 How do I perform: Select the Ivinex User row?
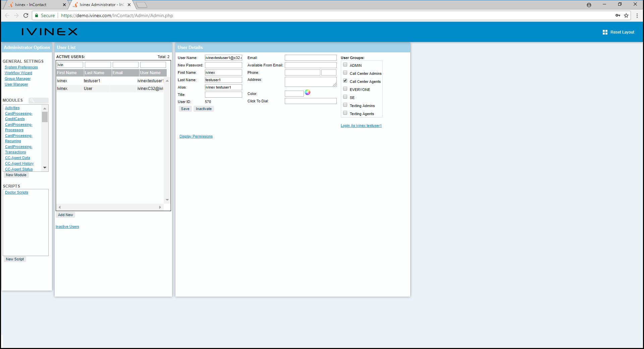[x=110, y=89]
